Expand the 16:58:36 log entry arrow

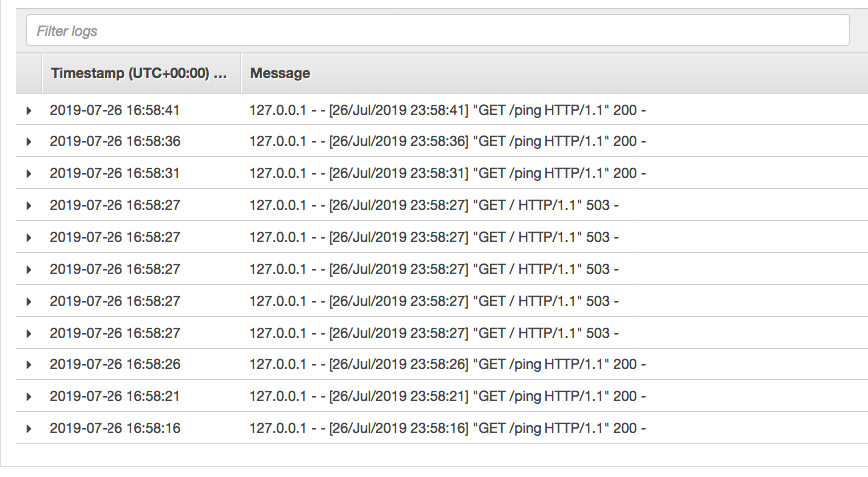(x=29, y=142)
